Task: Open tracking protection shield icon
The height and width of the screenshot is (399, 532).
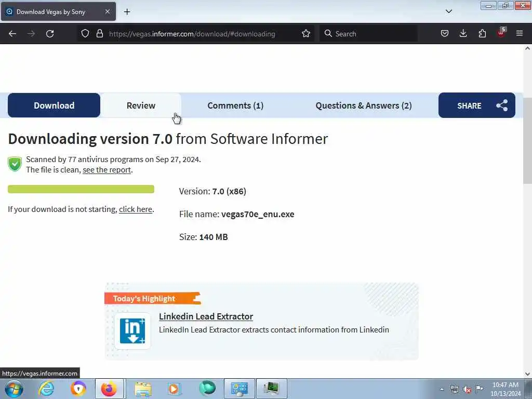Action: pyautogui.click(x=85, y=34)
